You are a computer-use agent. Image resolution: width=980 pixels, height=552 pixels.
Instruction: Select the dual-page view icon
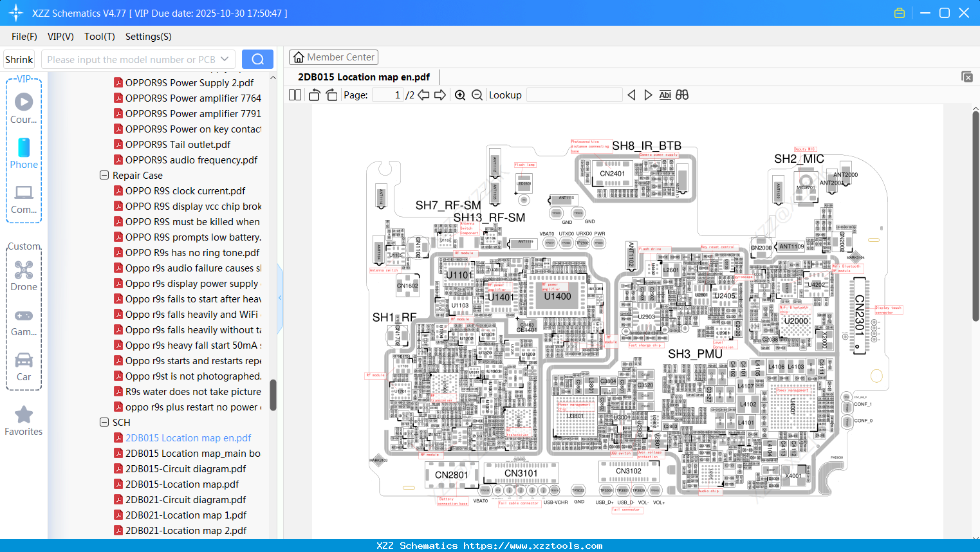click(x=295, y=95)
